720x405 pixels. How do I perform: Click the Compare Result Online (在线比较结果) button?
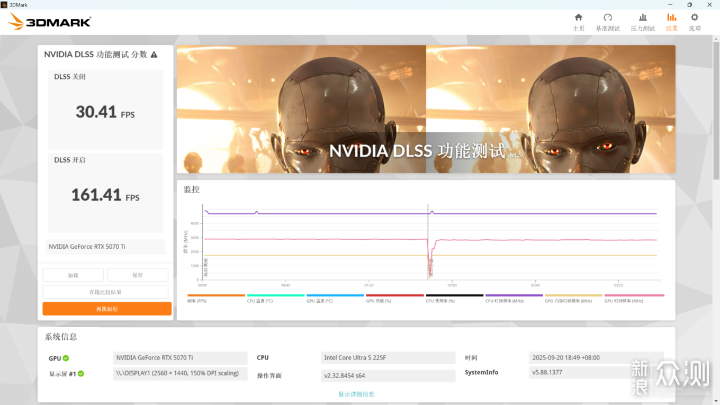point(107,292)
